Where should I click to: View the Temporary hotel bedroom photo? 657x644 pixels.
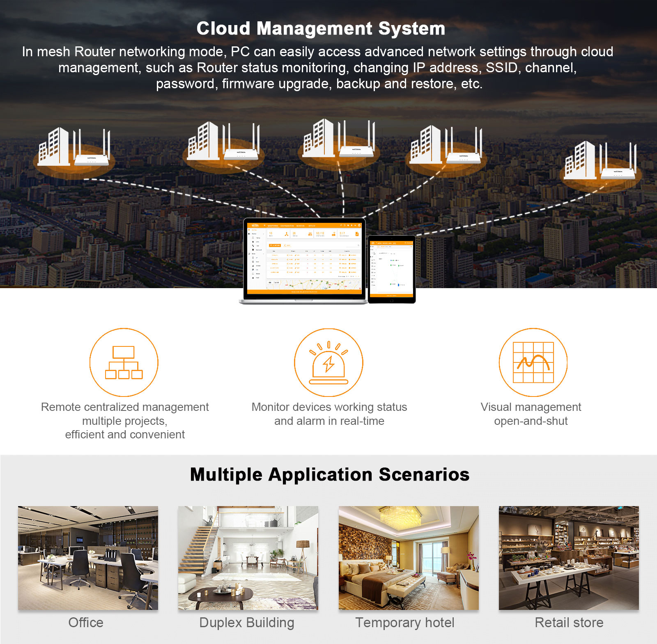(x=409, y=557)
